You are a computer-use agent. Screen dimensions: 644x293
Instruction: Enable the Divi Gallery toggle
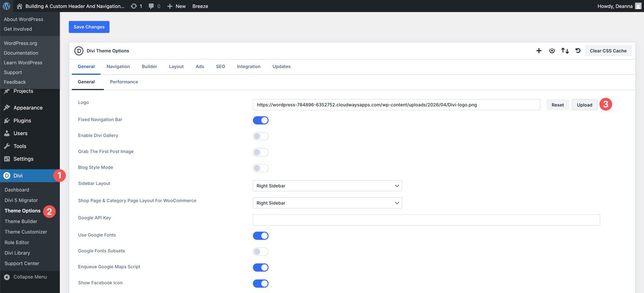click(x=261, y=136)
